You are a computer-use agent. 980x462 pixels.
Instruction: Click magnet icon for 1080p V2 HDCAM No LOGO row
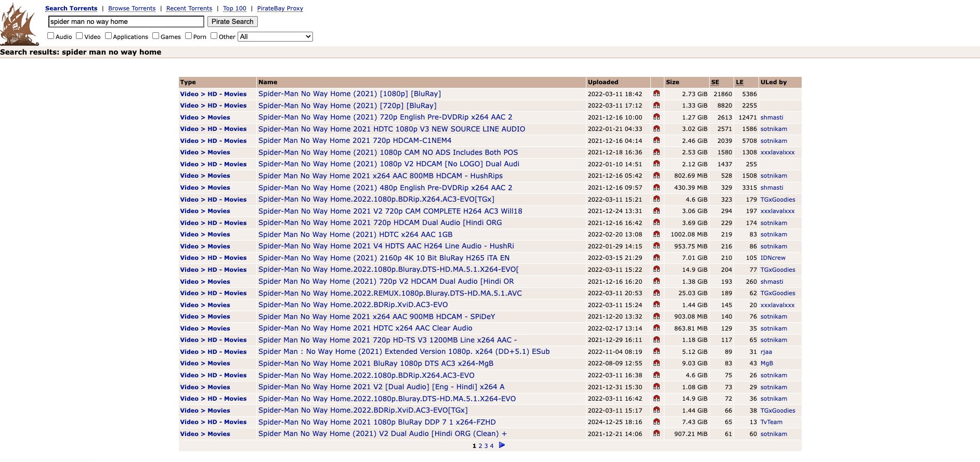(657, 164)
